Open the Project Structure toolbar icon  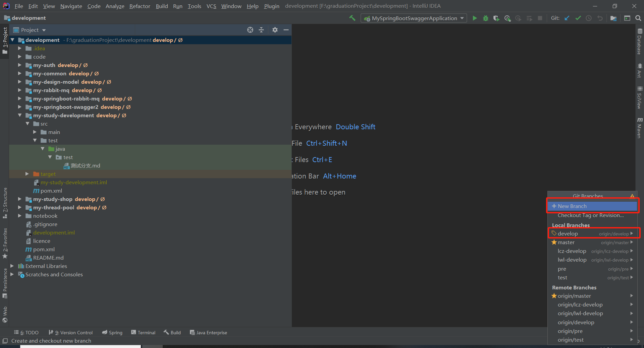coord(613,18)
